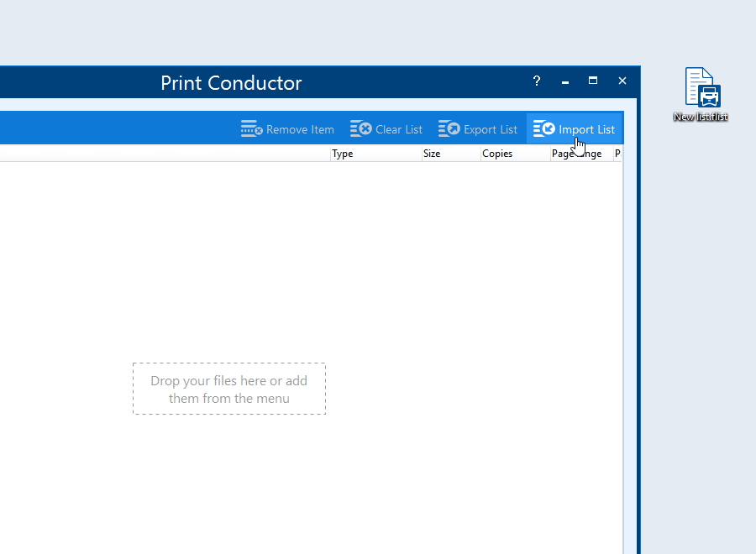Click the 'Drop your files here' box

(229, 389)
